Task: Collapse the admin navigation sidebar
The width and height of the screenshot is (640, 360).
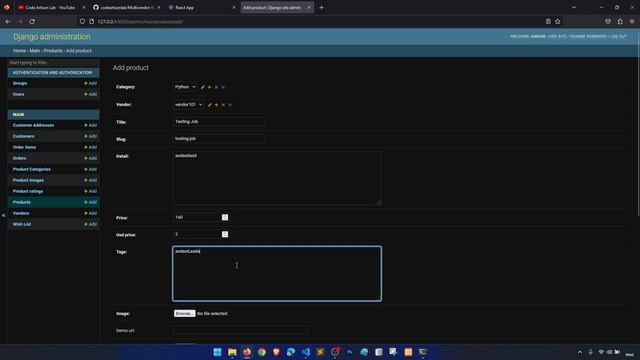Action: point(3,215)
